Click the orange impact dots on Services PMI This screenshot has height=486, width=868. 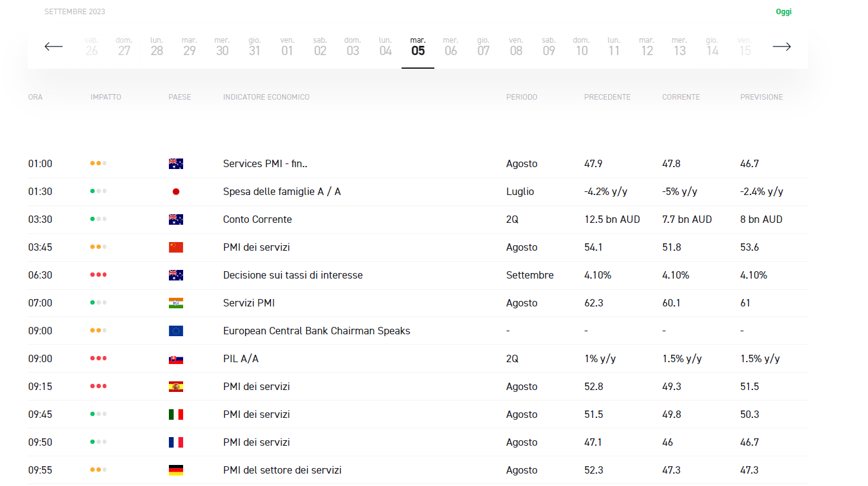[x=98, y=163]
